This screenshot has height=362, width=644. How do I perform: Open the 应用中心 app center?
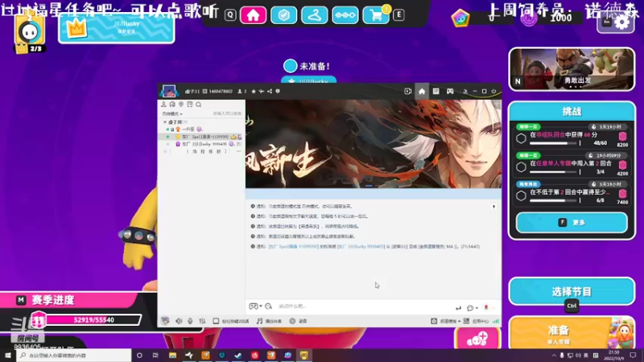(x=476, y=321)
